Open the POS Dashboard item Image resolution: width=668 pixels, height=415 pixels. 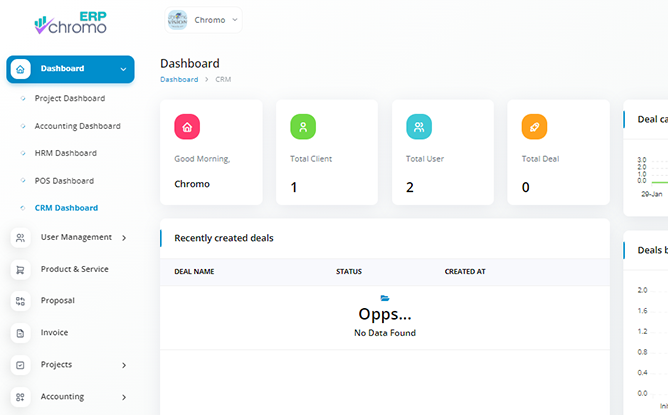(64, 181)
